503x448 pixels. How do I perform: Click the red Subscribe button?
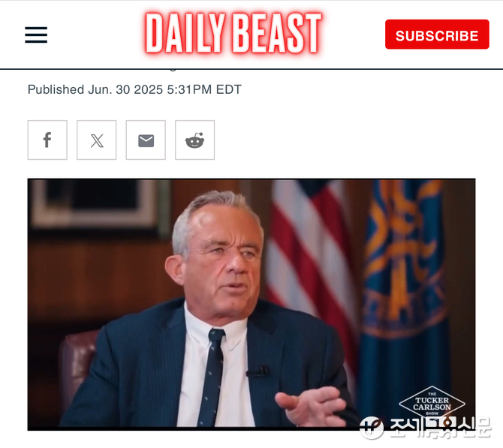point(437,35)
